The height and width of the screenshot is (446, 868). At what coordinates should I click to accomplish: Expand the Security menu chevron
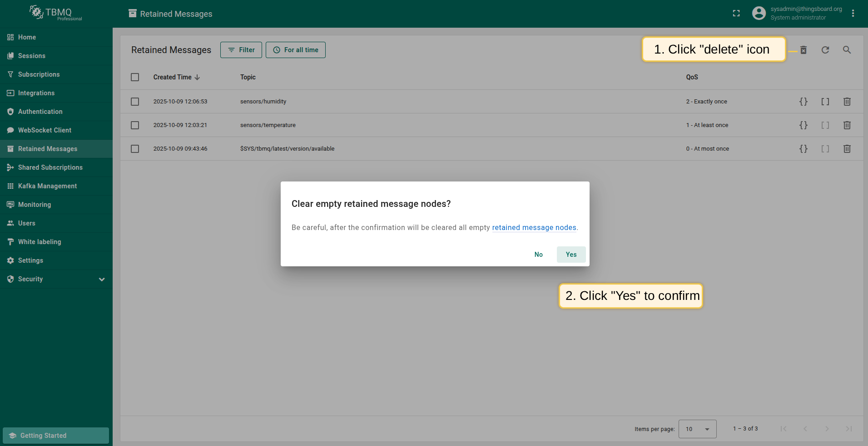click(102, 279)
